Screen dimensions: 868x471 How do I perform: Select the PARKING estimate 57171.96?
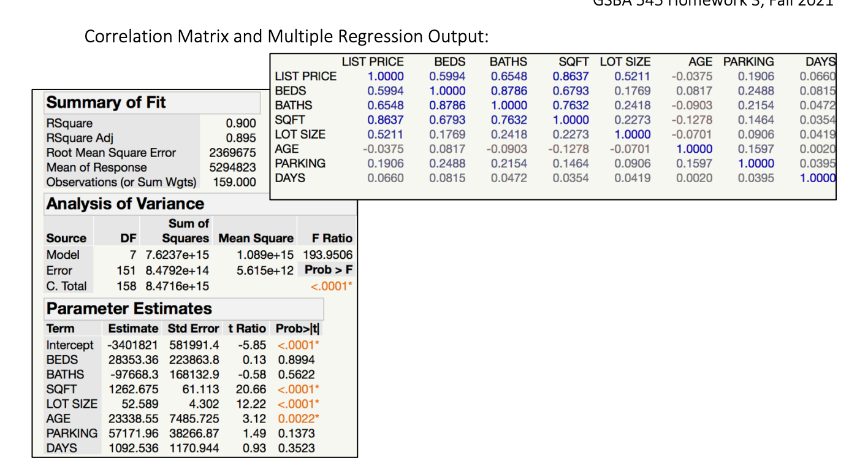pyautogui.click(x=133, y=433)
